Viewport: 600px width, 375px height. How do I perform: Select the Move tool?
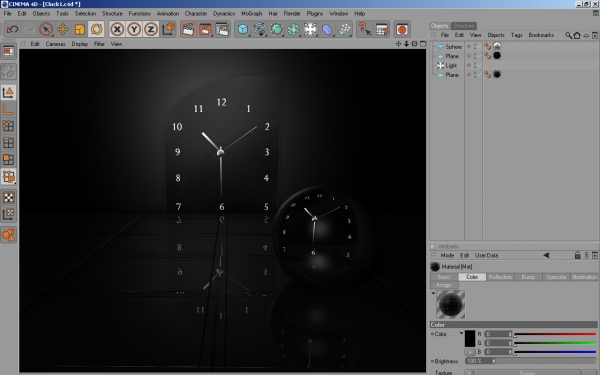coord(63,29)
